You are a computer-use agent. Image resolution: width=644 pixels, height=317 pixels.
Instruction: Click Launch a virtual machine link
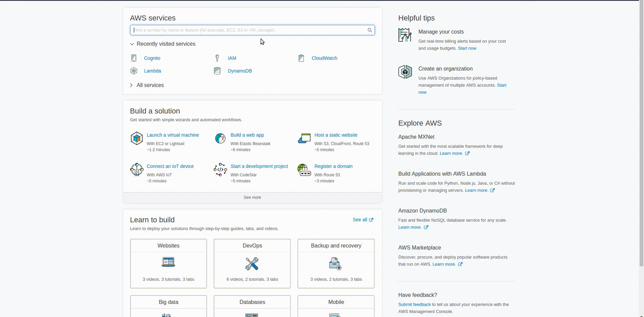173,135
